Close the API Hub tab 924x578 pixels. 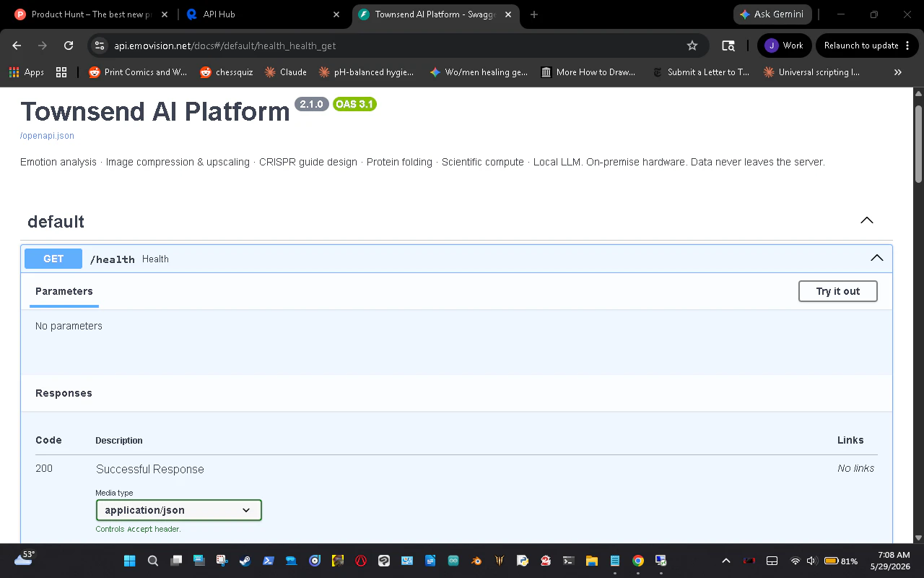336,14
